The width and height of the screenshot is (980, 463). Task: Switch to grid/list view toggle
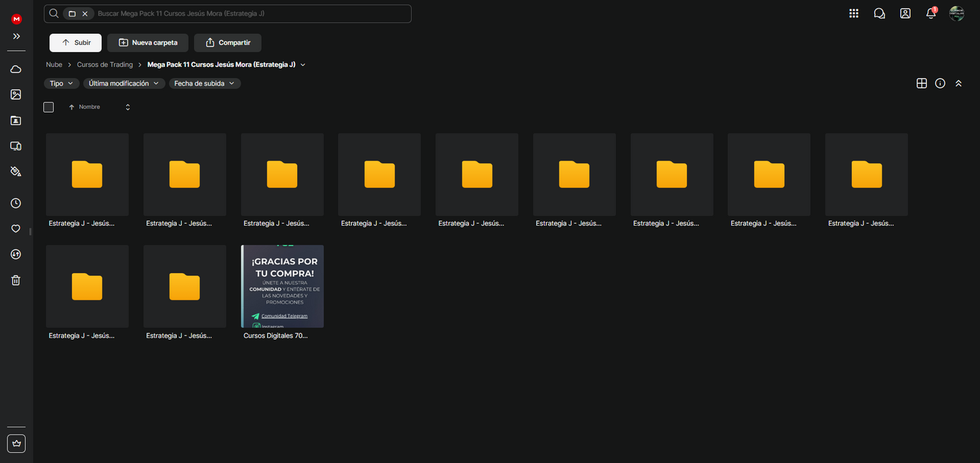[921, 83]
